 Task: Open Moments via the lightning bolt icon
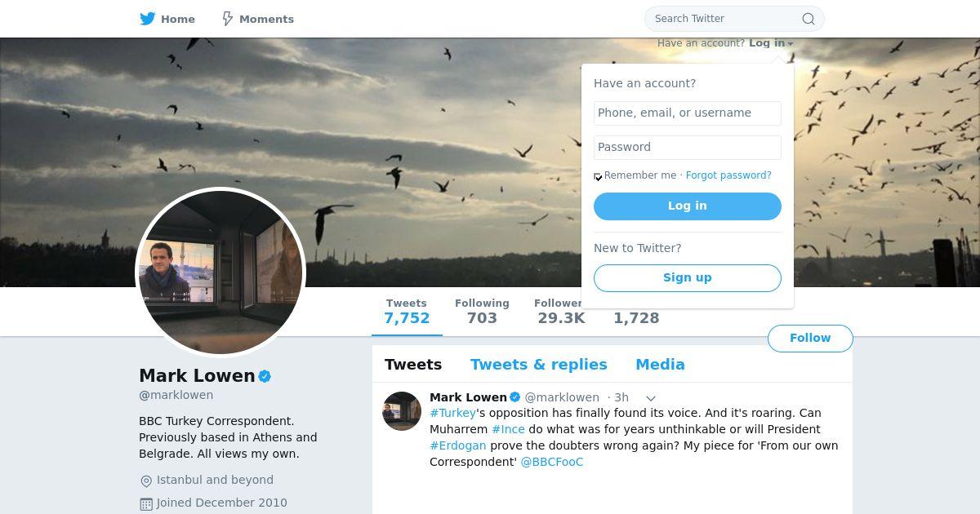228,19
